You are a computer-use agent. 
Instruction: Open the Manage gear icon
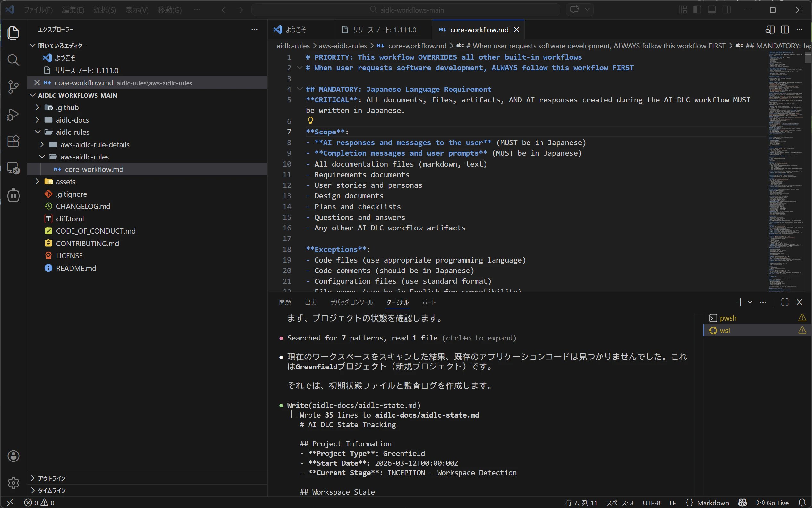(x=13, y=483)
